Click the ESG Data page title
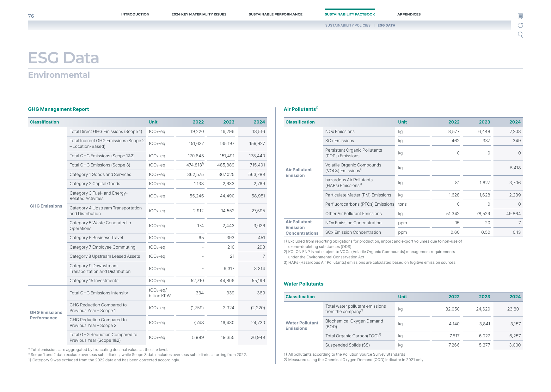551x392 pixels. click(x=64, y=58)
